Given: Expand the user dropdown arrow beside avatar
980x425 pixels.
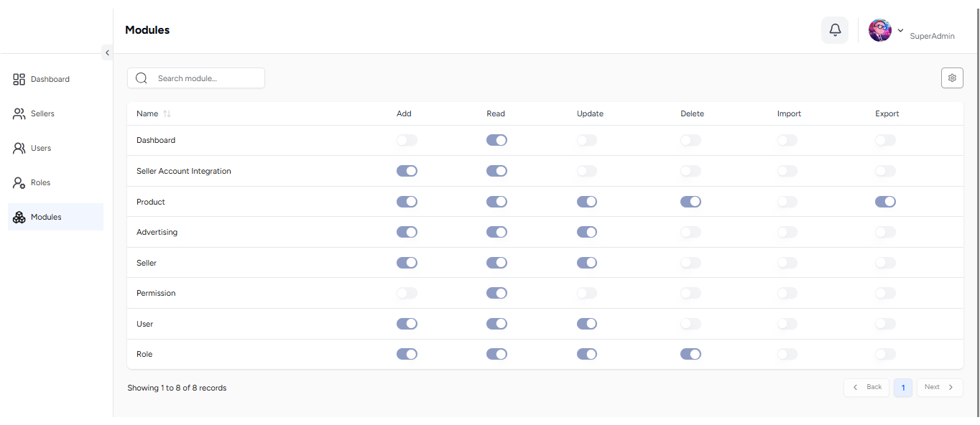Looking at the screenshot, I should point(900,30).
